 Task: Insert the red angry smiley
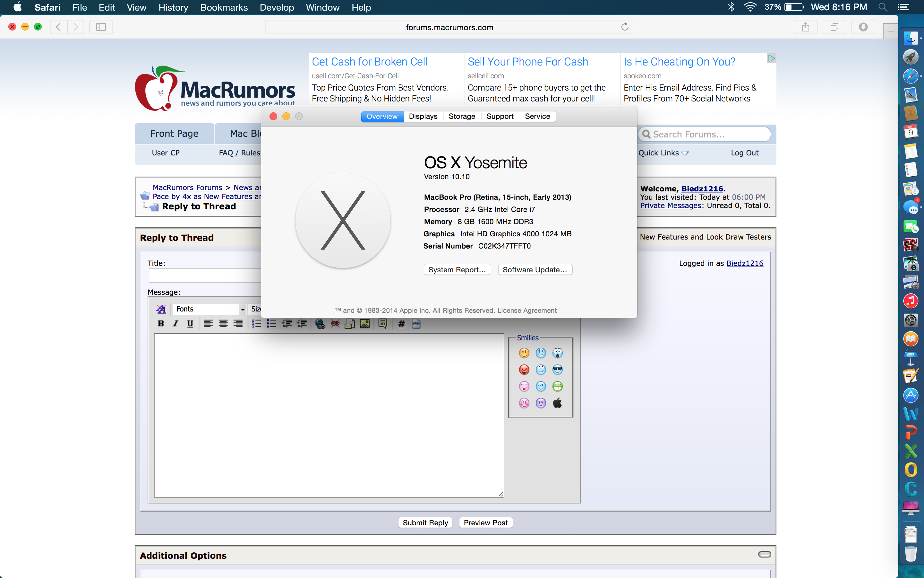524,370
